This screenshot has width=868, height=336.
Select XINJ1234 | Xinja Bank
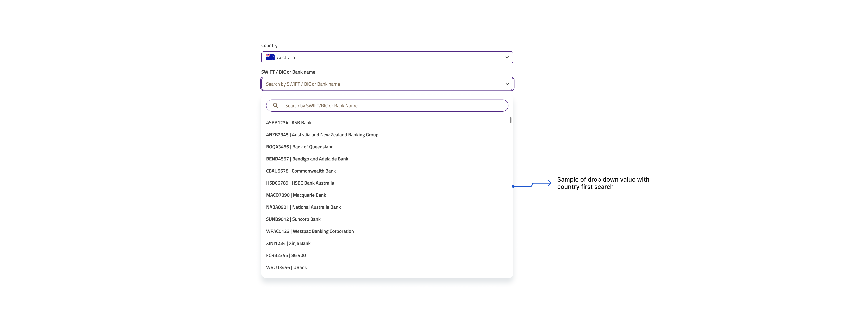pos(387,243)
